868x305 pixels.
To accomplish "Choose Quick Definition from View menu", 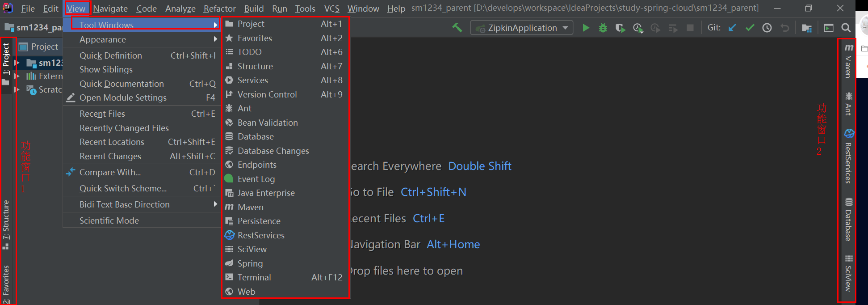I will click(x=142, y=55).
